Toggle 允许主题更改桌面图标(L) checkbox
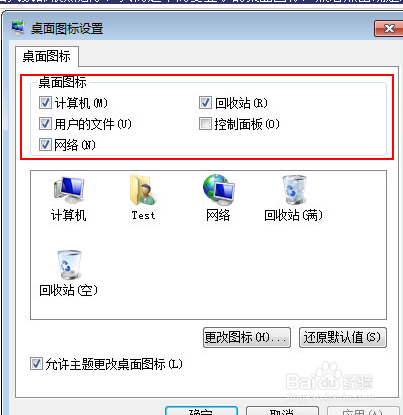This screenshot has height=415, width=403. [x=36, y=364]
